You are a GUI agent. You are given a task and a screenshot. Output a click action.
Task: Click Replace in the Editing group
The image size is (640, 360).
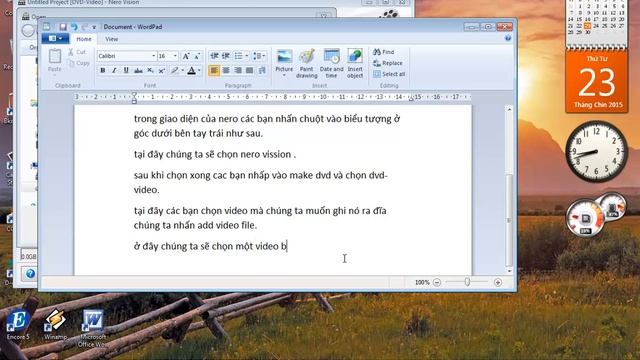388,63
